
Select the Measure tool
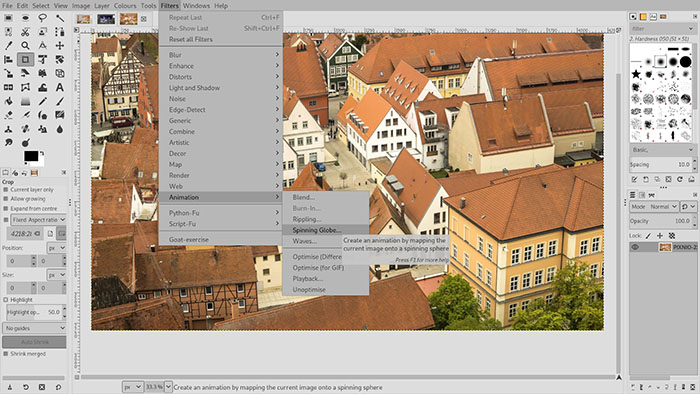(42, 46)
